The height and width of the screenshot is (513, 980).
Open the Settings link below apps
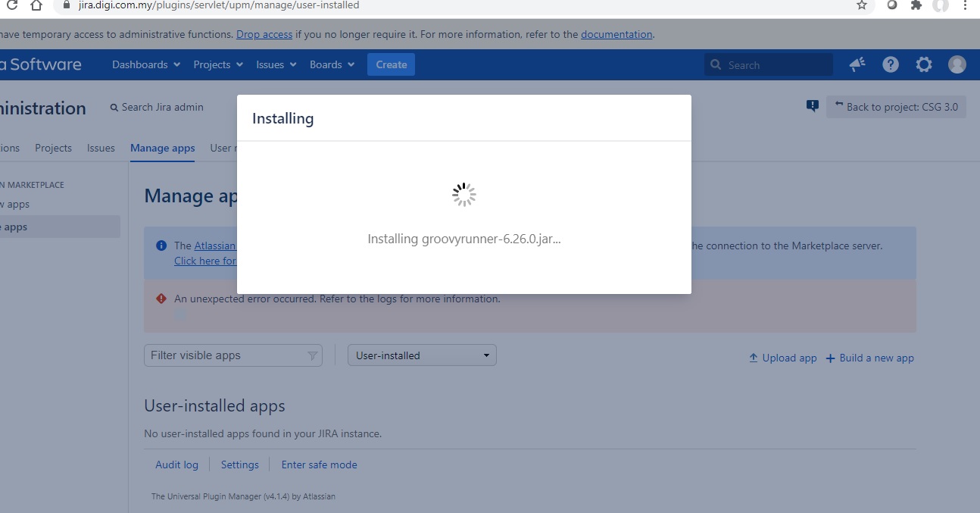[240, 465]
